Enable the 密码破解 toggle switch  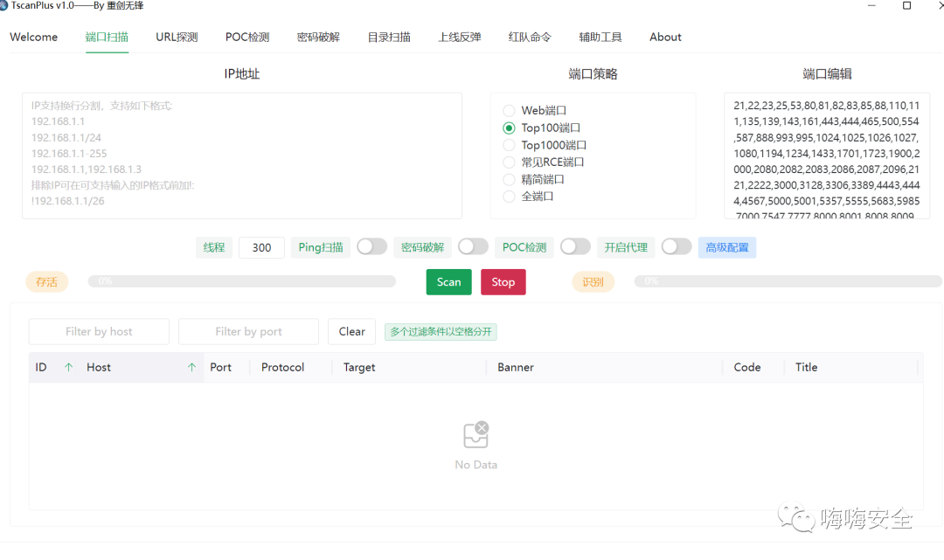473,246
